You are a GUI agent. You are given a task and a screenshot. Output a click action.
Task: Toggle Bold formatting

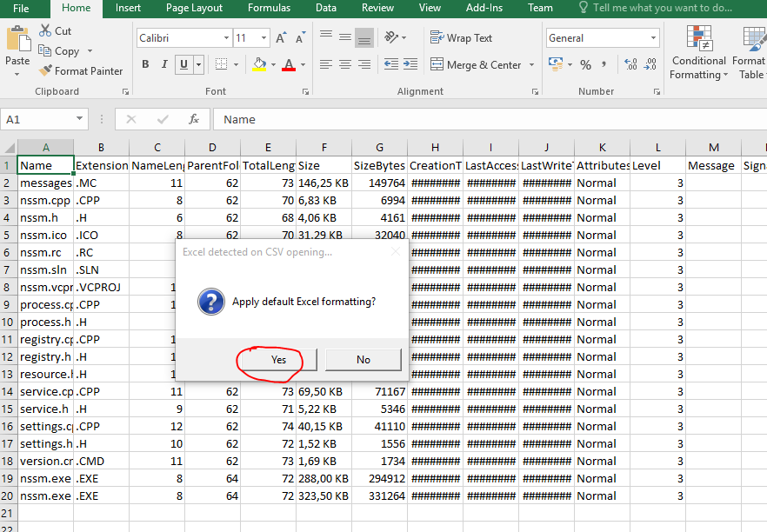(145, 64)
